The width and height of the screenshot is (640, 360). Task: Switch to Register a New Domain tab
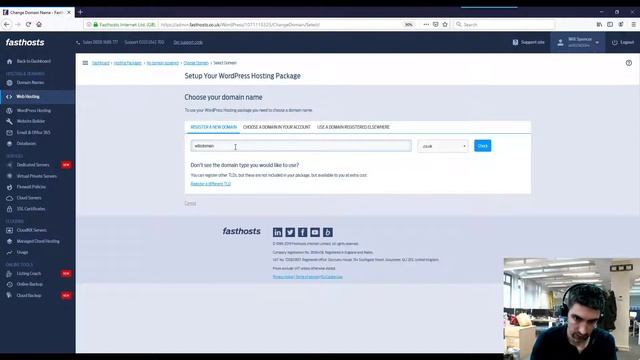pos(213,127)
